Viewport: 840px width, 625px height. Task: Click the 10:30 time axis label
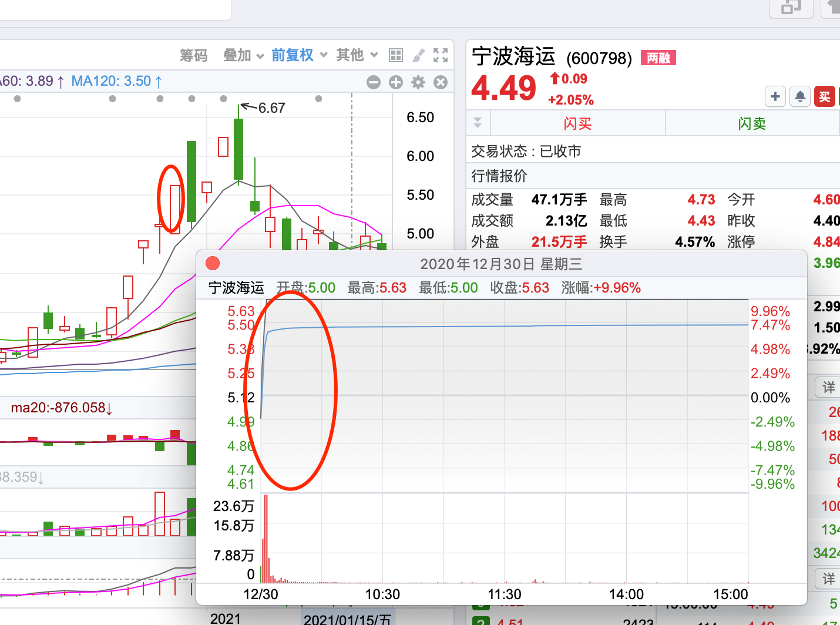(x=382, y=594)
